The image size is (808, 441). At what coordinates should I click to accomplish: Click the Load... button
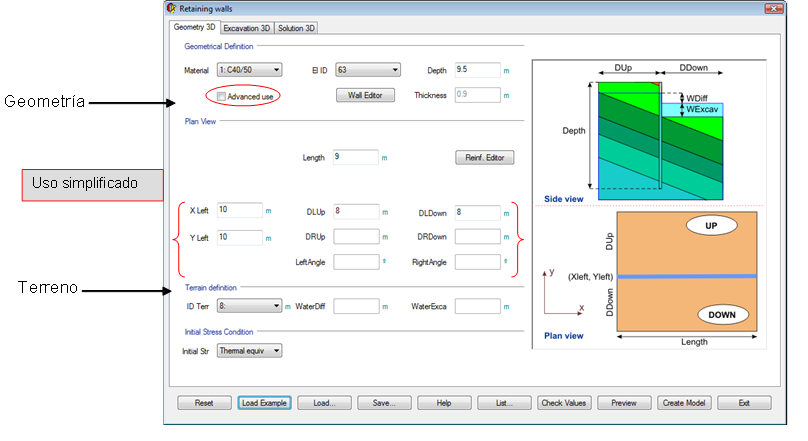(x=324, y=403)
